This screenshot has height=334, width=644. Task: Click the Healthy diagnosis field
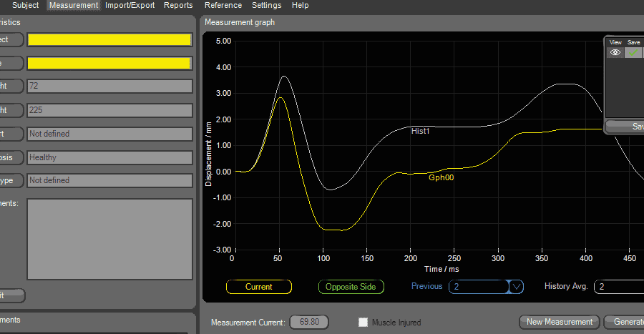(x=109, y=157)
